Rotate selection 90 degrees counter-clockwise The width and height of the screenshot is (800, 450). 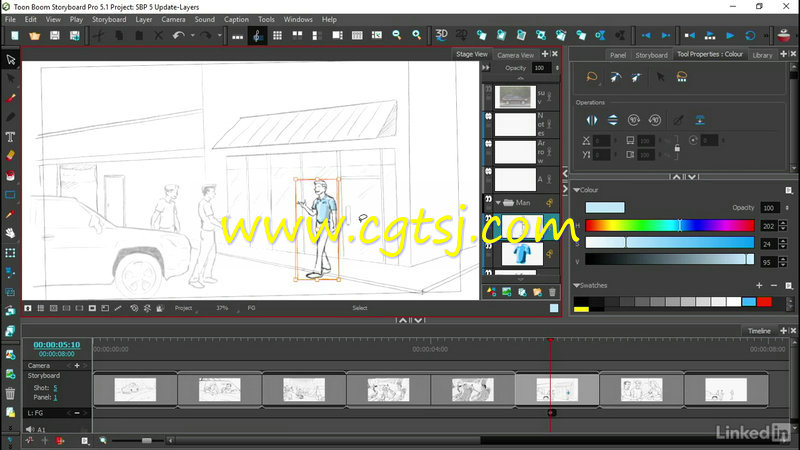pos(655,120)
